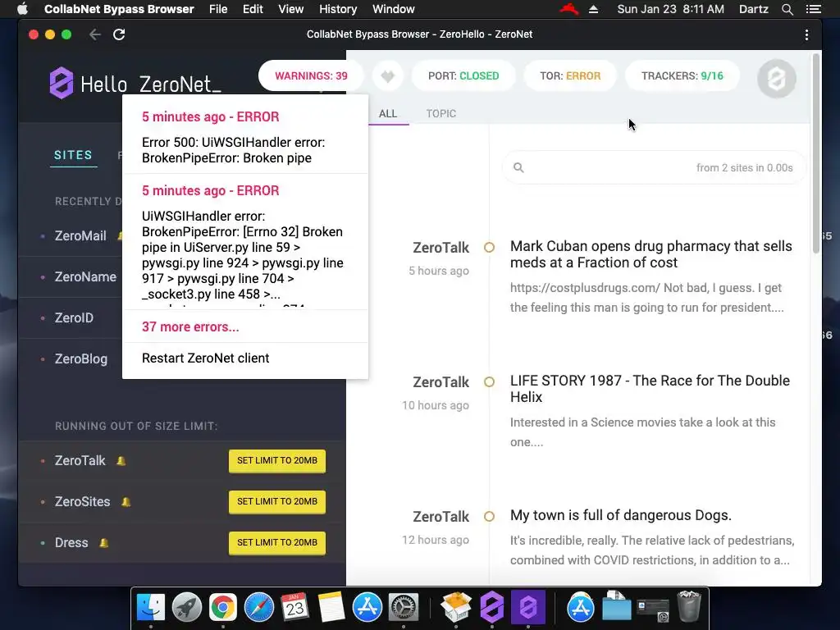Click the Apple menu icon

pyautogui.click(x=23, y=9)
